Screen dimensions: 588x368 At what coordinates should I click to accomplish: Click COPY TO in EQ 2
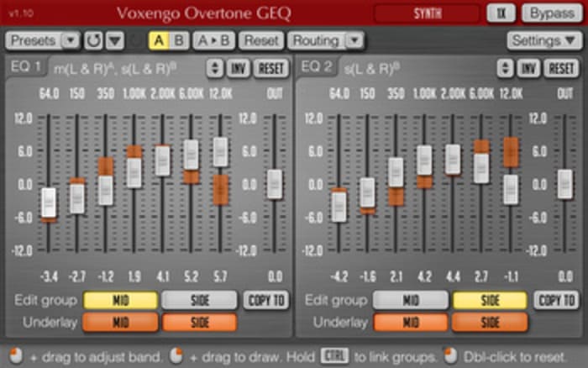[x=556, y=301]
